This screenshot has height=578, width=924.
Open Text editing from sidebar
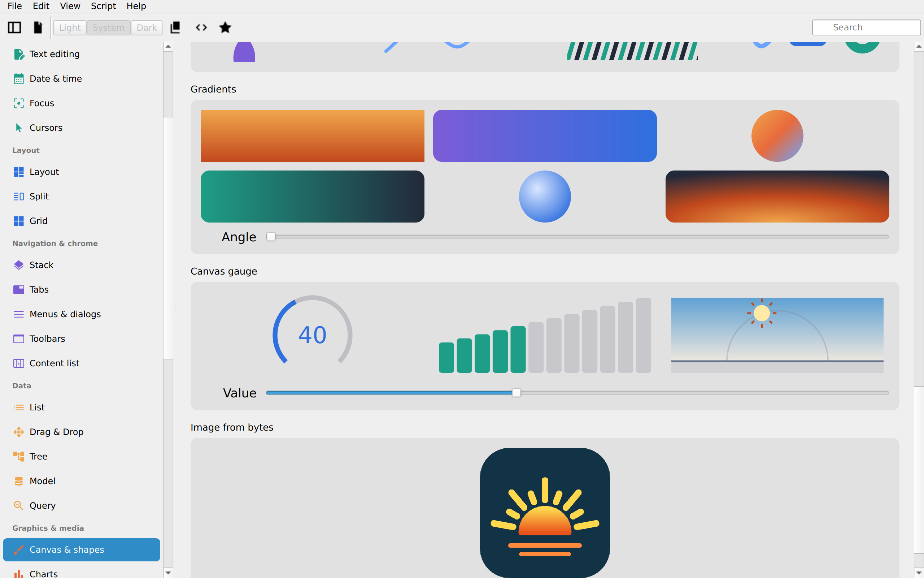tap(81, 54)
